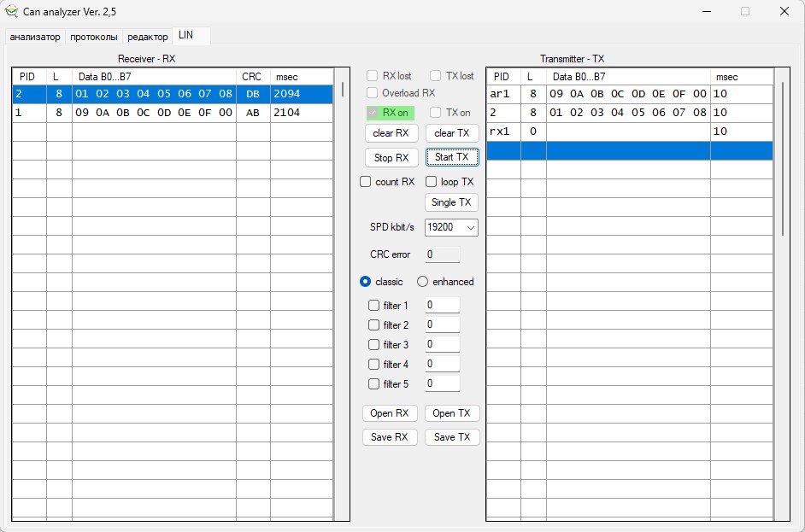Open a transmit file with Open TX

pyautogui.click(x=451, y=413)
